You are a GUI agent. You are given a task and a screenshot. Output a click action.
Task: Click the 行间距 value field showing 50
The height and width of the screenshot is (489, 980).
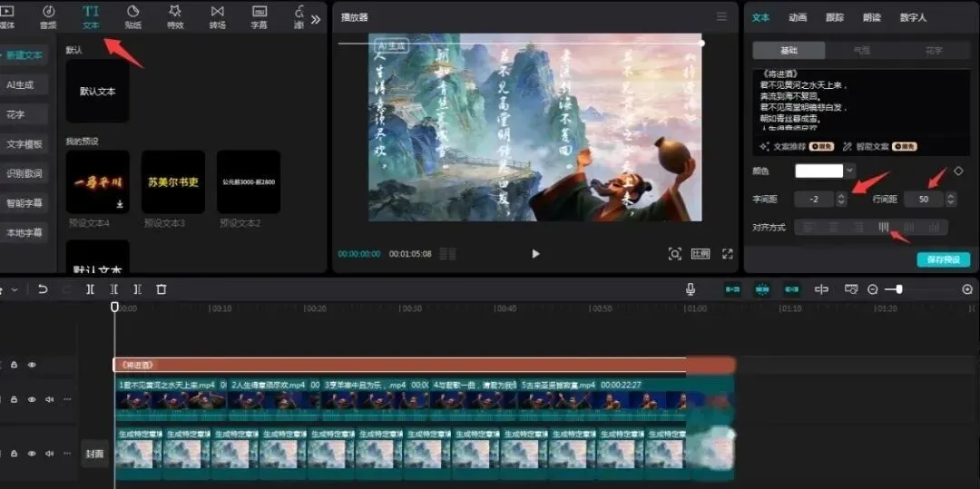[x=924, y=200]
